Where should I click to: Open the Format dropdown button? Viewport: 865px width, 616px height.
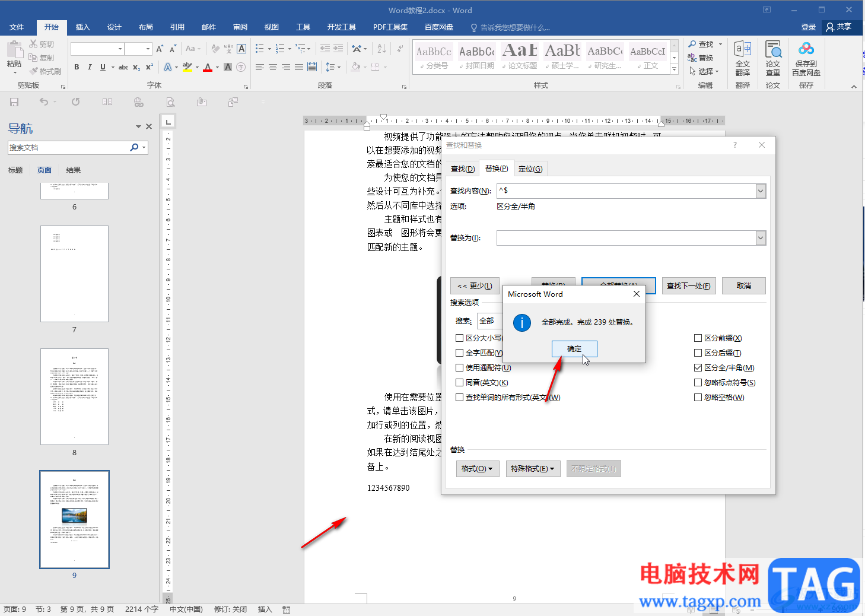coord(478,469)
